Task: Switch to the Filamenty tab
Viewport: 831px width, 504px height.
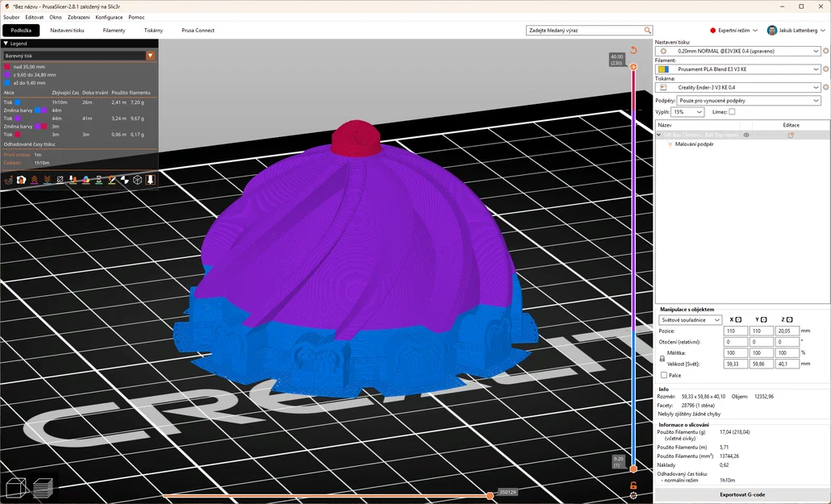Action: coord(114,30)
